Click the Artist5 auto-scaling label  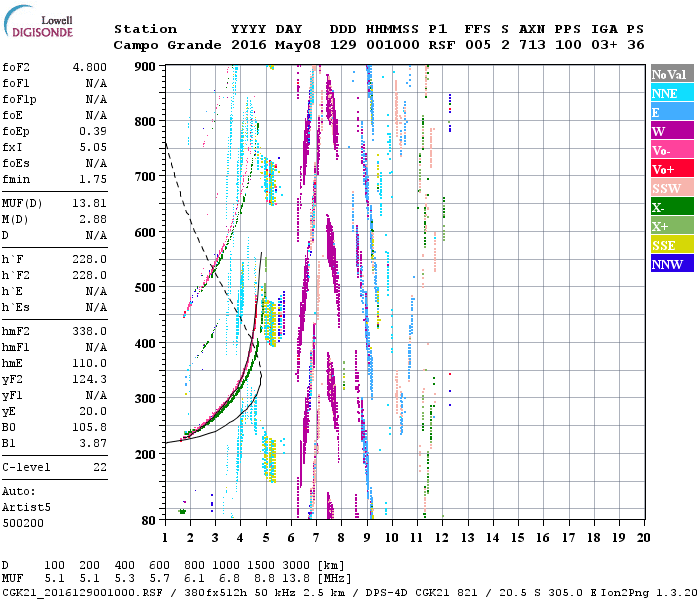tap(26, 508)
